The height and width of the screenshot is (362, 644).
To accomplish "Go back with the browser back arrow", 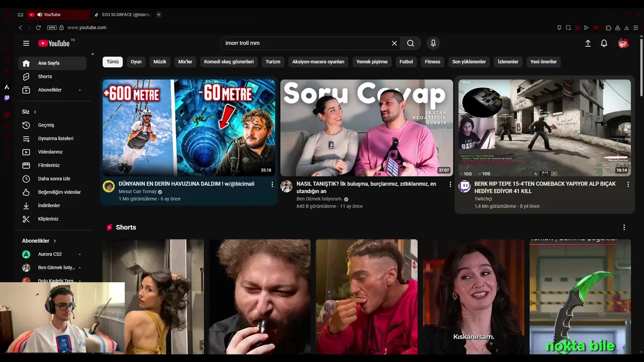I will (21, 28).
